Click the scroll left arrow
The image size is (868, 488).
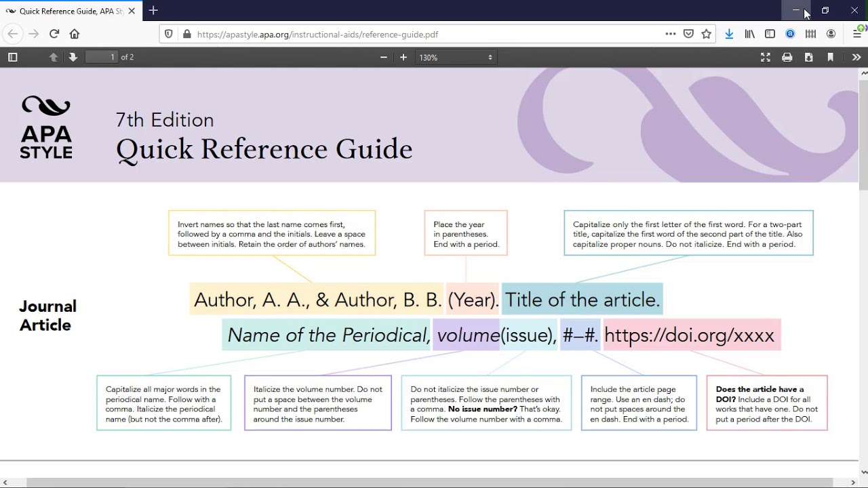5,483
